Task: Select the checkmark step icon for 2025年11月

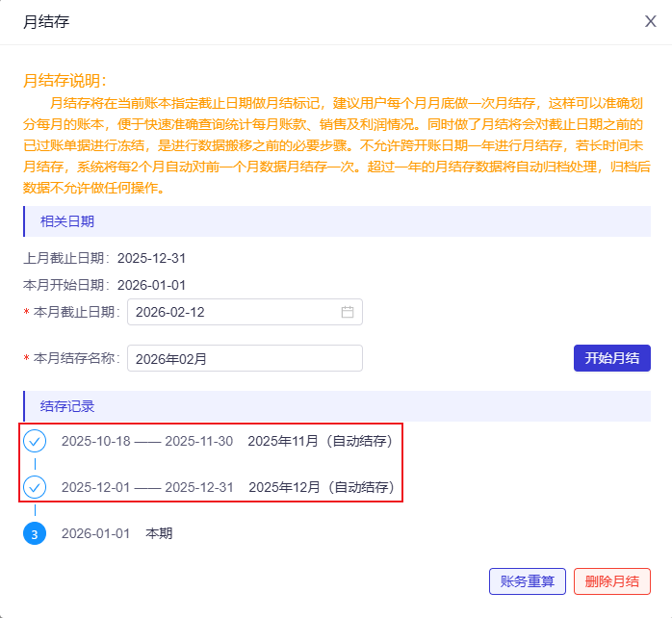Action: (x=35, y=441)
